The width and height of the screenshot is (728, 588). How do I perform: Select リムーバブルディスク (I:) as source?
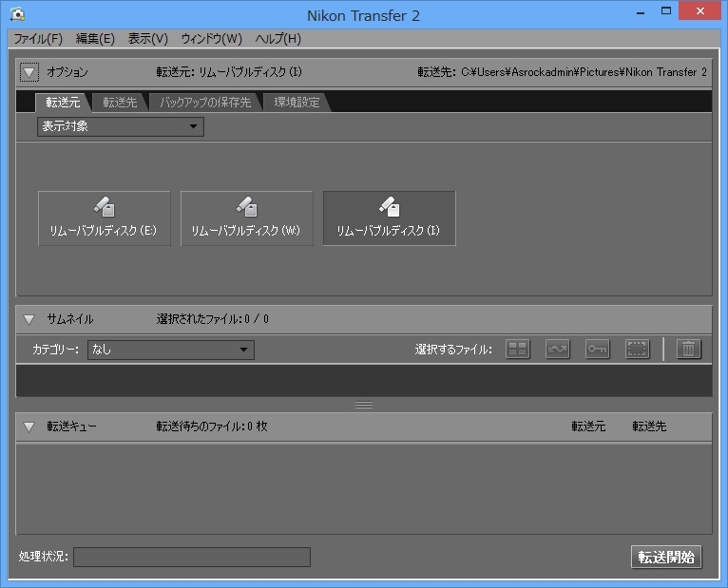point(389,218)
